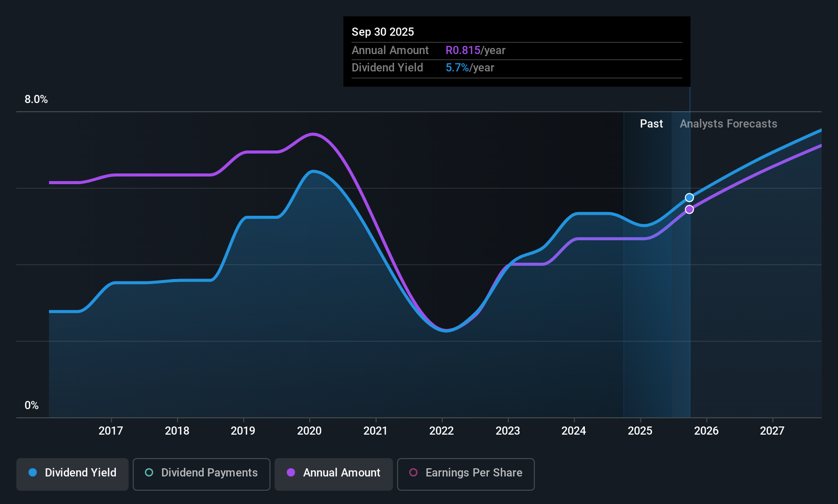838x504 pixels.
Task: Click the 5.7%/year dividend yield value
Action: (x=470, y=68)
